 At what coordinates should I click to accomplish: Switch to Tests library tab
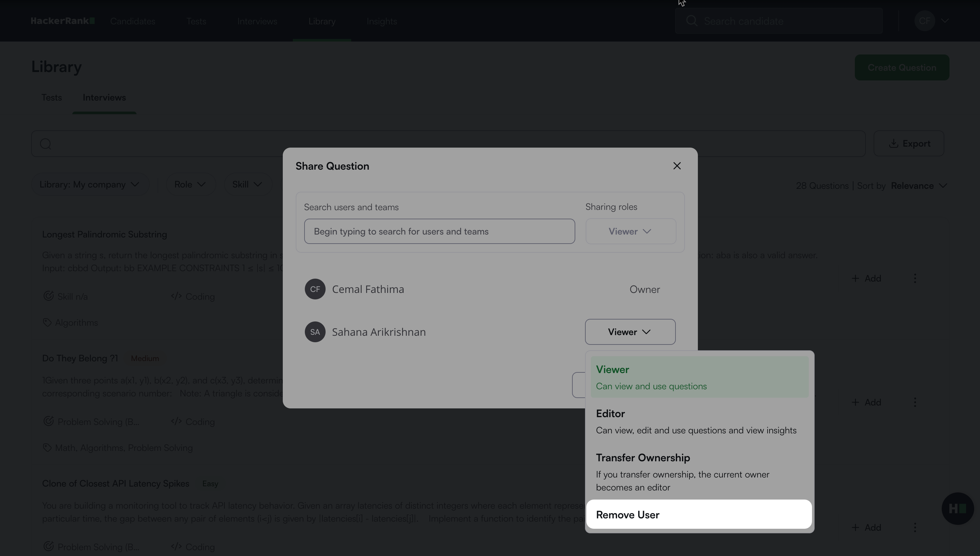(x=52, y=97)
